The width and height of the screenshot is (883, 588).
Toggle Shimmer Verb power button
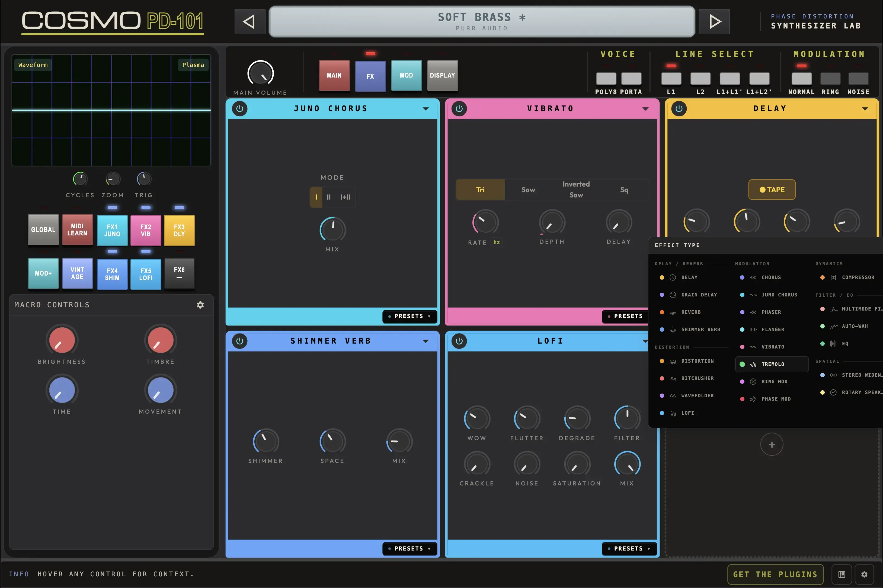tap(239, 341)
